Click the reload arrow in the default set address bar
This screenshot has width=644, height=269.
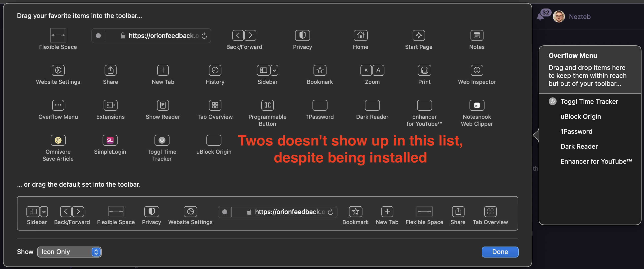tap(330, 212)
